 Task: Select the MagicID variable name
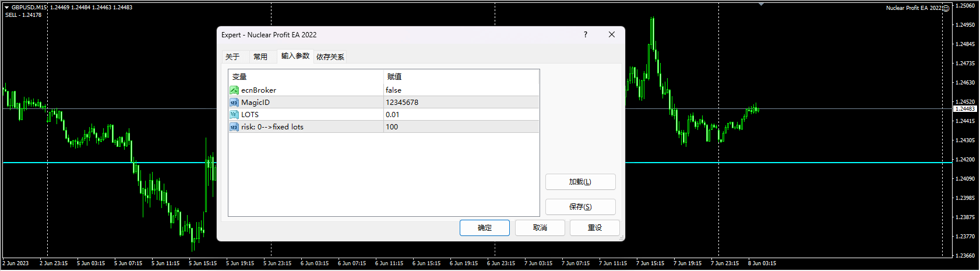pyautogui.click(x=255, y=103)
